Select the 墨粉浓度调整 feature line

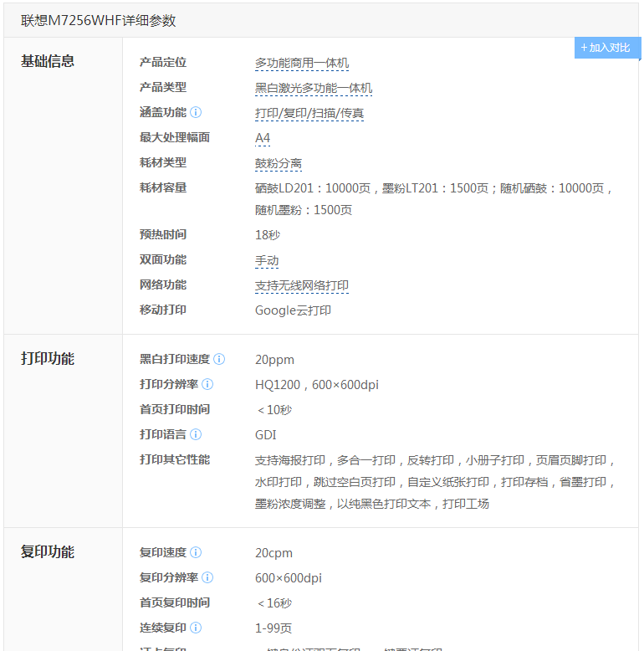tap(372, 504)
